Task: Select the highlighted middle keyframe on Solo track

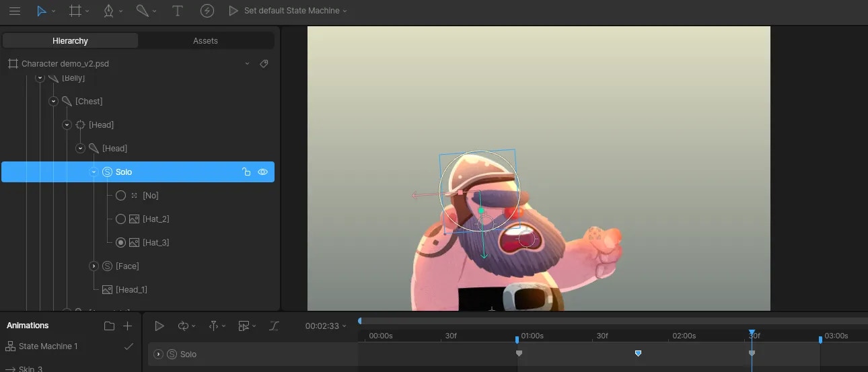Action: (x=638, y=353)
